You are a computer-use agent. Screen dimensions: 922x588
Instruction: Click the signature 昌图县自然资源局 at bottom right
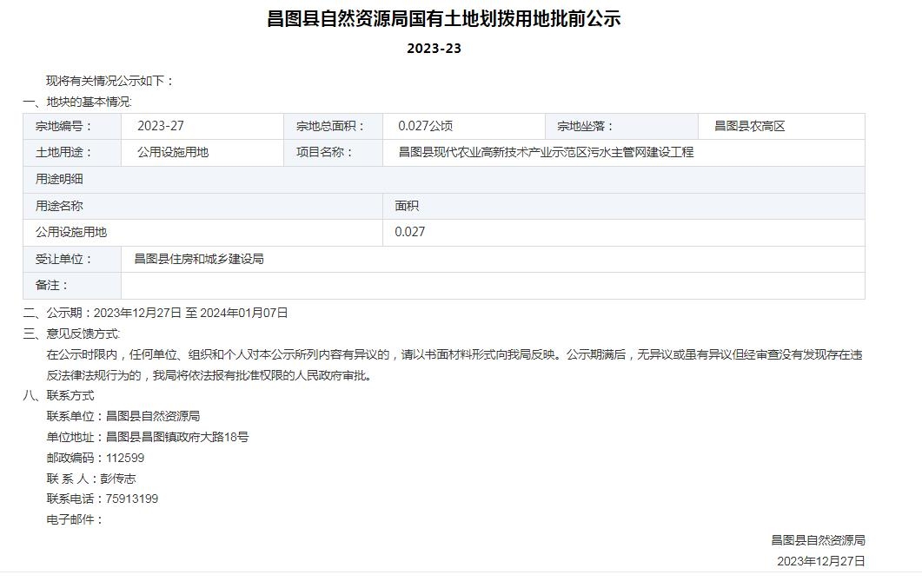(x=818, y=540)
